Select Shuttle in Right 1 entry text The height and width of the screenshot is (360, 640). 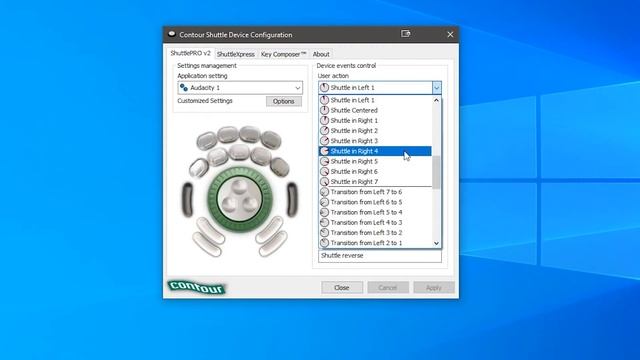pyautogui.click(x=354, y=120)
